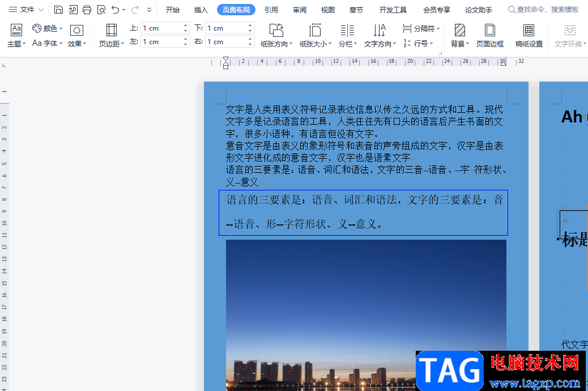Image resolution: width=588 pixels, height=391 pixels.
Task: Click the top margin 上 input field
Action: click(162, 28)
